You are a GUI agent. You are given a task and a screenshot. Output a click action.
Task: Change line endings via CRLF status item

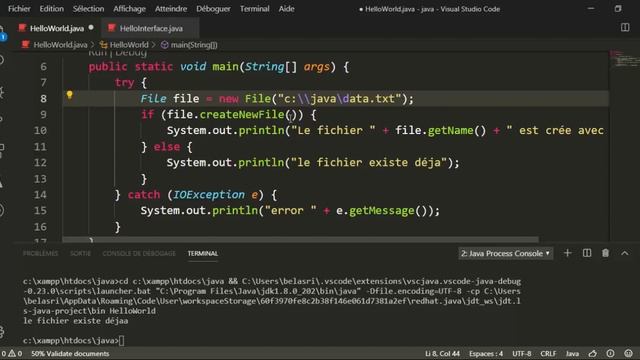(548, 353)
